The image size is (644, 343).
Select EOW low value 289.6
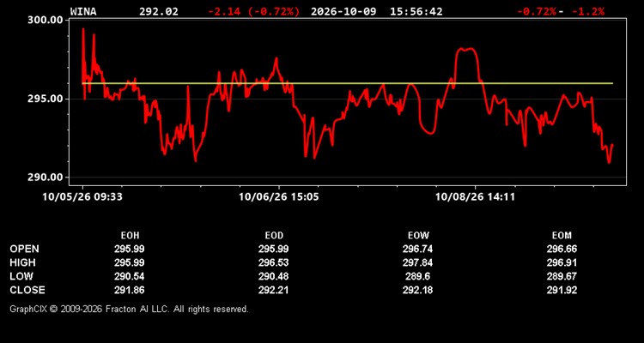click(x=417, y=276)
